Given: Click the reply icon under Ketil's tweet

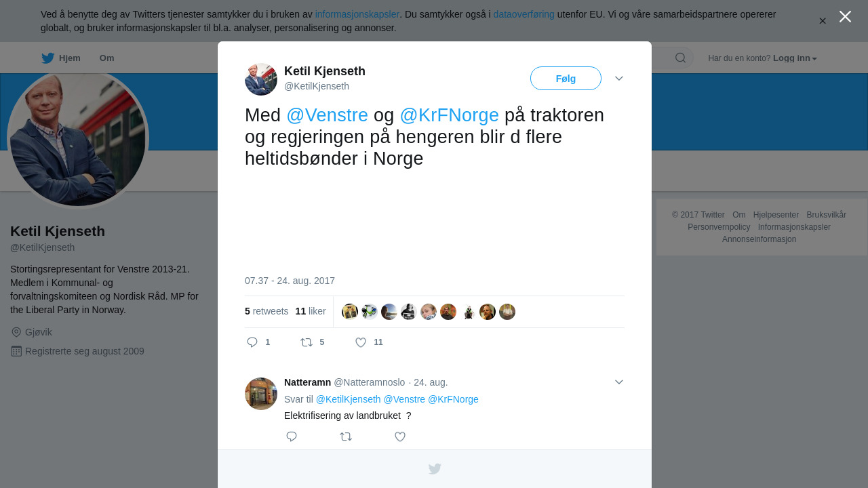Looking at the screenshot, I should 252,342.
